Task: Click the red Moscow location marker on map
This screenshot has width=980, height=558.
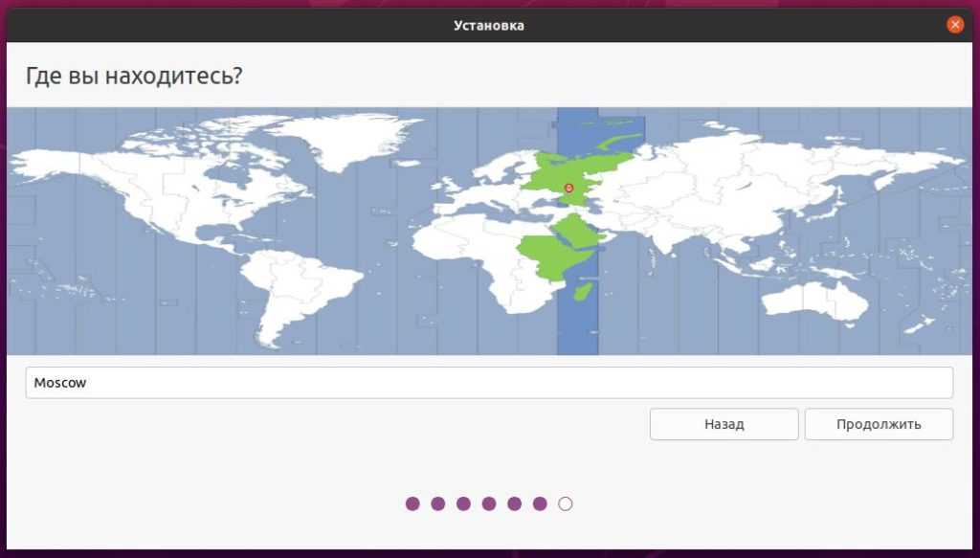Action: coord(568,189)
